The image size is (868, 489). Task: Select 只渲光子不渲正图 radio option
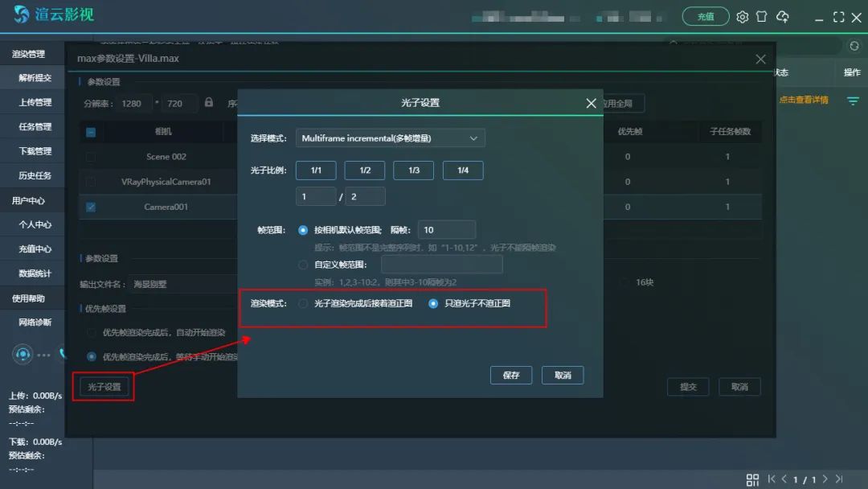pyautogui.click(x=434, y=304)
